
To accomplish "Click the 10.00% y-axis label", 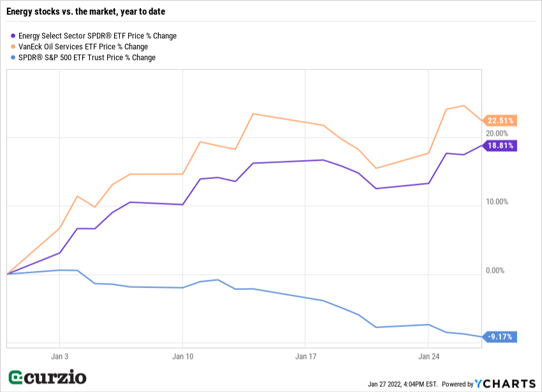I will (x=497, y=202).
